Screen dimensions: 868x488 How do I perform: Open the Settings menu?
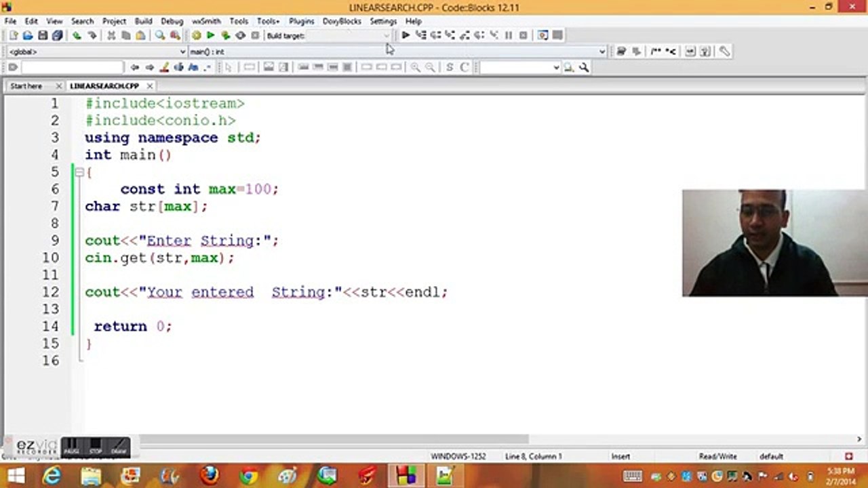click(x=383, y=21)
